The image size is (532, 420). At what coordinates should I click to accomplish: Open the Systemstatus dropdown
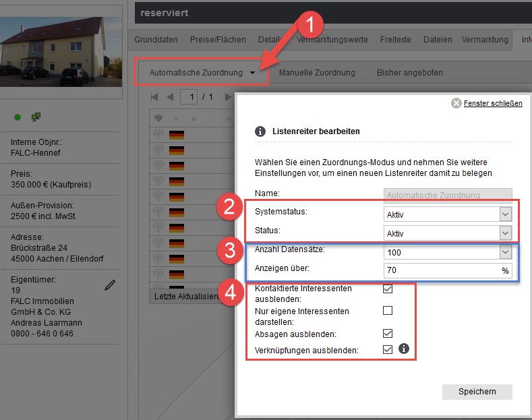[x=505, y=214]
